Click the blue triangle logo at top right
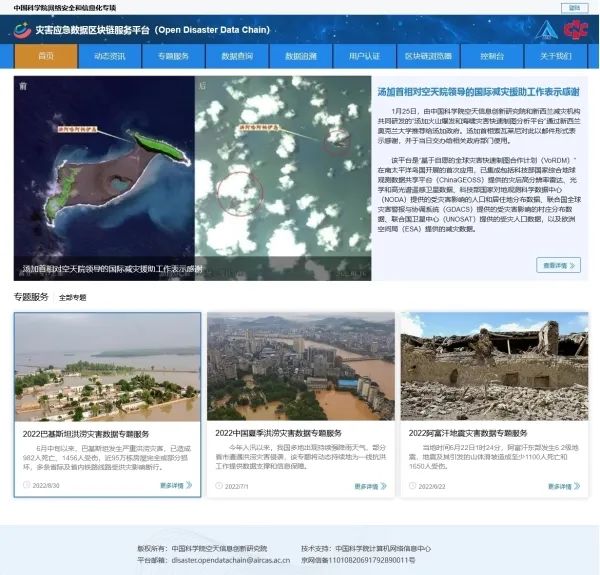Screen dimensions: 600x575 [x=546, y=30]
